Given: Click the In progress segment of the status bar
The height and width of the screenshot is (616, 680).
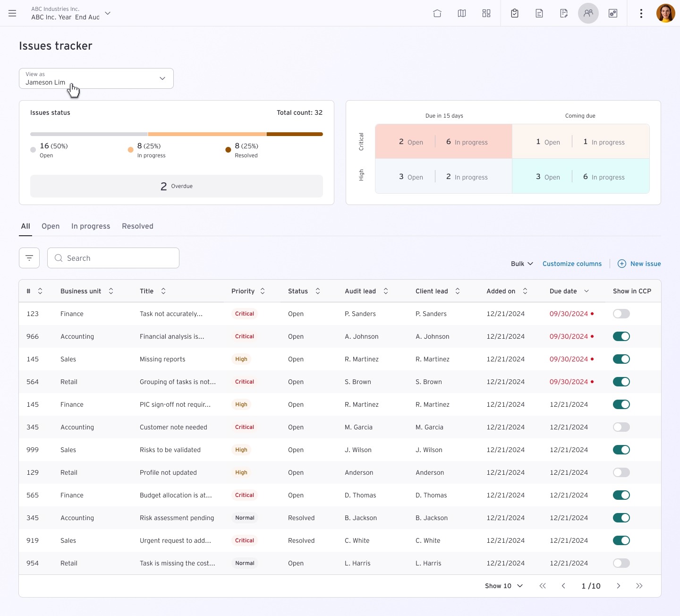Looking at the screenshot, I should 207,134.
